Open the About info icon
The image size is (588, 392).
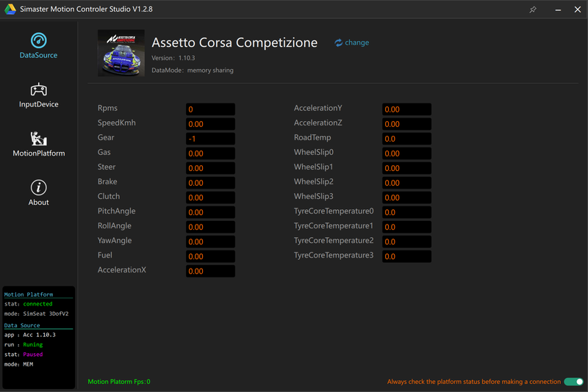pyautogui.click(x=39, y=188)
